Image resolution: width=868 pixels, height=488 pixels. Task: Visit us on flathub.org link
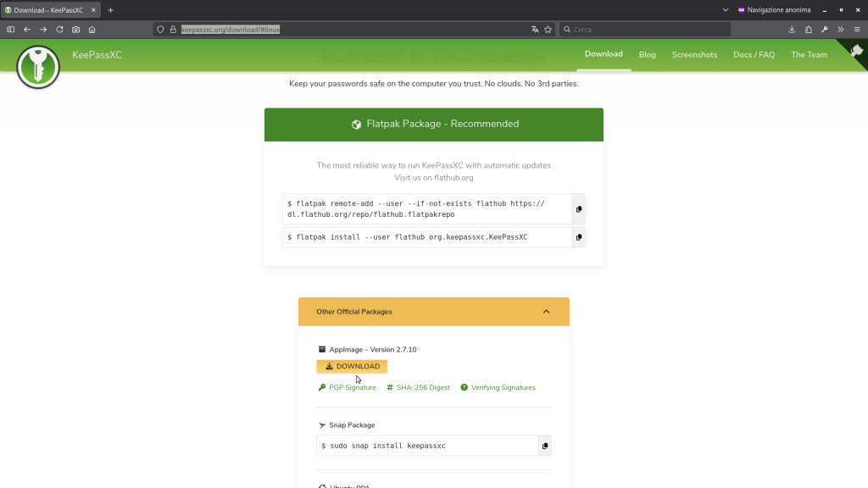(433, 178)
